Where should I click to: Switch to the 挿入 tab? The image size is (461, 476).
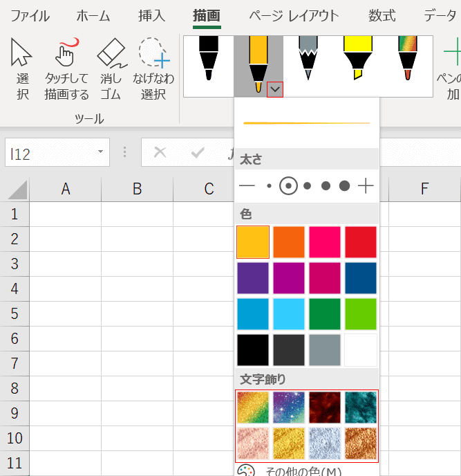click(x=151, y=15)
